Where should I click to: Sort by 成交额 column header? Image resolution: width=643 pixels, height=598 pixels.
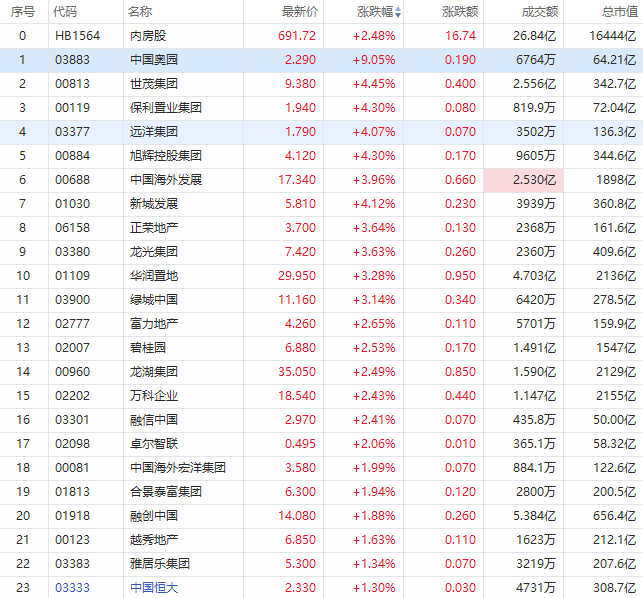pyautogui.click(x=540, y=12)
